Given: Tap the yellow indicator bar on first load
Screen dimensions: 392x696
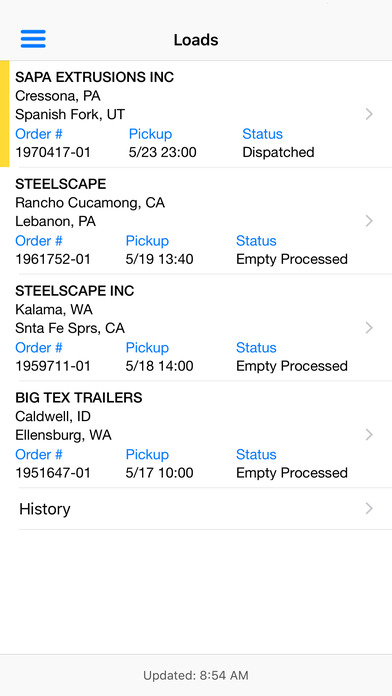Looking at the screenshot, I should click(4, 114).
